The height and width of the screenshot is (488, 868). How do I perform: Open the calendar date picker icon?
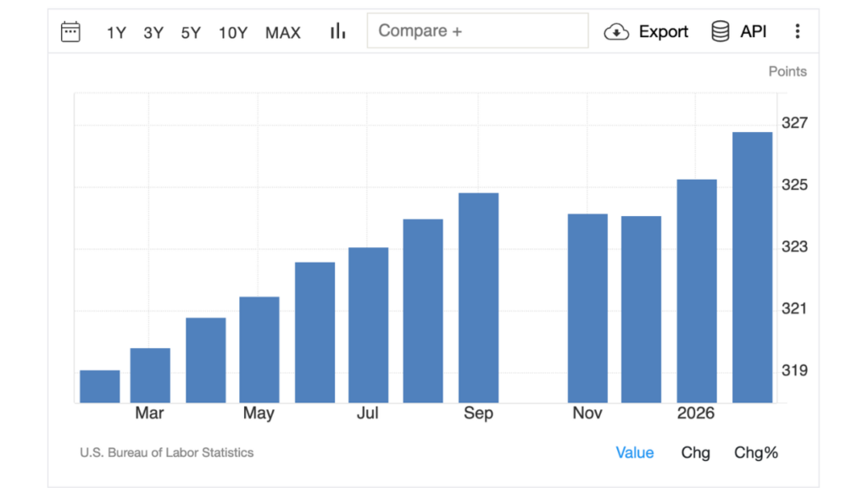pyautogui.click(x=71, y=30)
